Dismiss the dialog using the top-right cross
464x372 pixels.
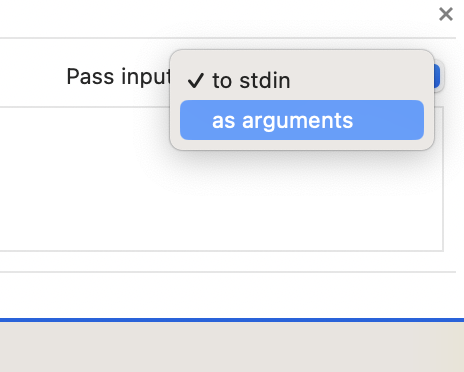pyautogui.click(x=446, y=14)
